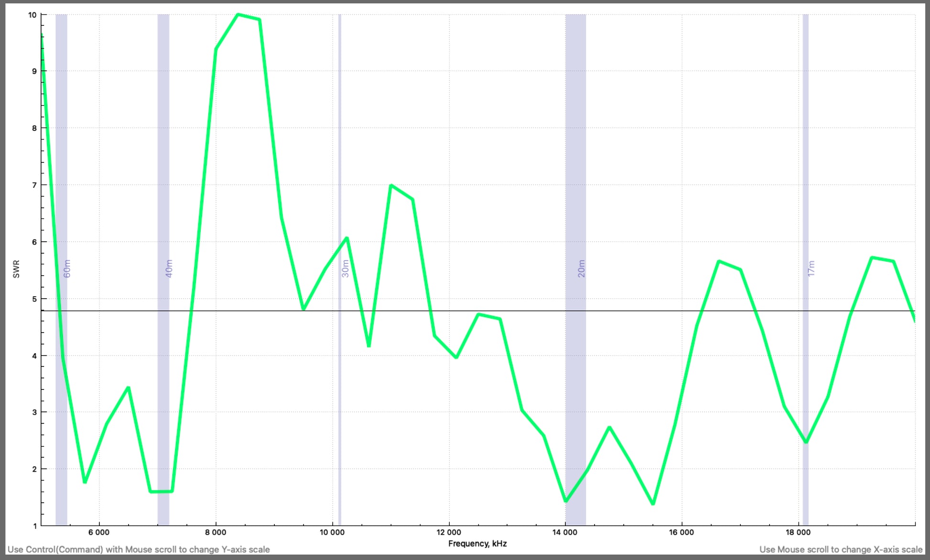Click the SWR curve dip near 15 500 kHz
This screenshot has height=560, width=930.
[x=652, y=504]
